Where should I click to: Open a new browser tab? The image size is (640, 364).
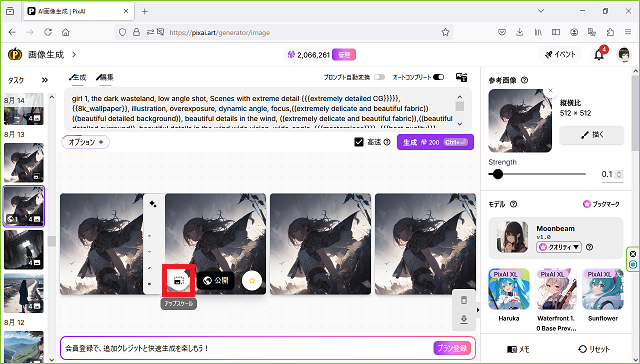tap(144, 11)
